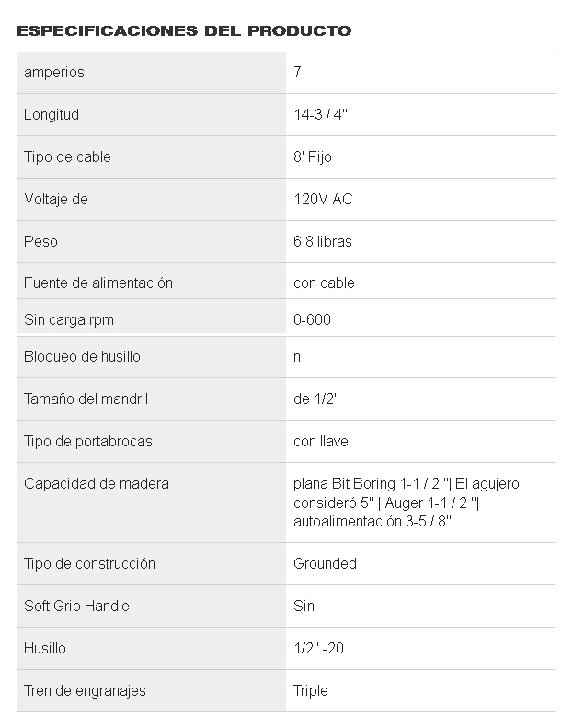Select the 'Peso' row label
This screenshot has width=573, height=728.
[40, 242]
